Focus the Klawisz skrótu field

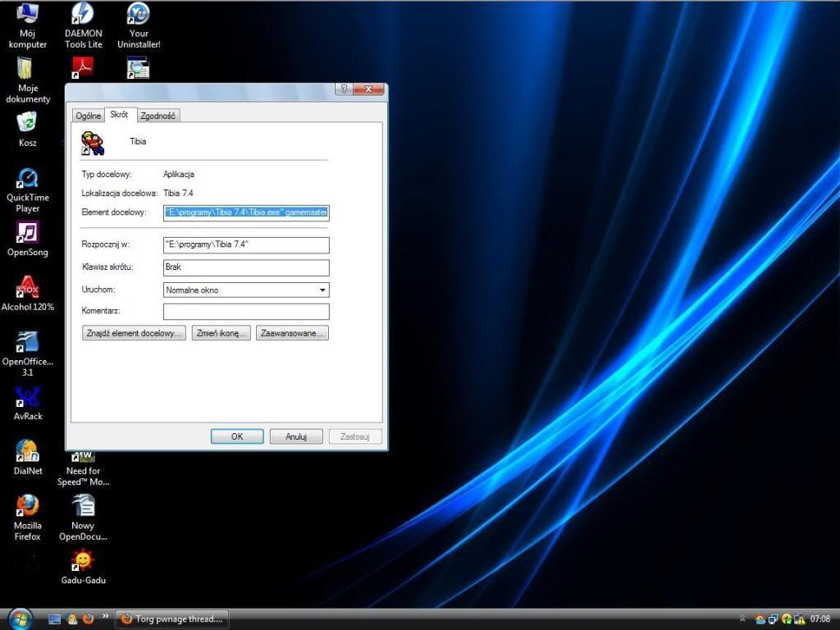(x=246, y=267)
